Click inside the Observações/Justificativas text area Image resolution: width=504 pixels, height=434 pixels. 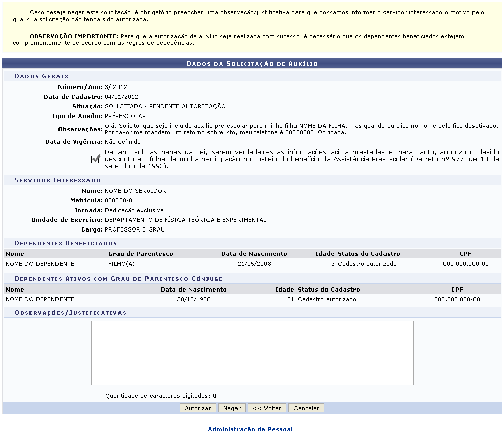[x=252, y=352]
